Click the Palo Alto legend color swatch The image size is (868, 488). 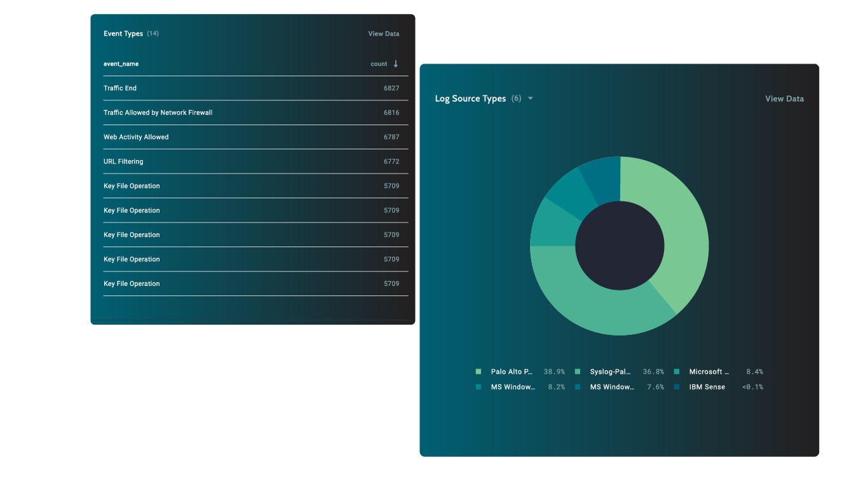click(x=478, y=372)
